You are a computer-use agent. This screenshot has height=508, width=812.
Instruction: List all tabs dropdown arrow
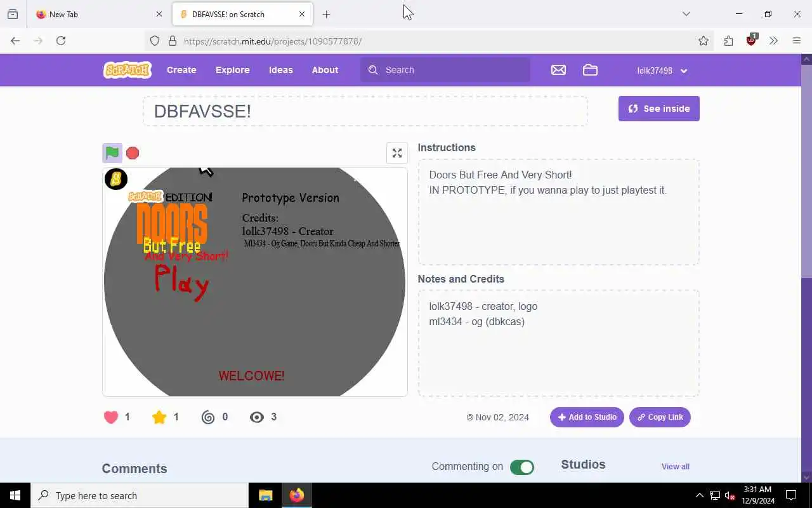point(686,14)
